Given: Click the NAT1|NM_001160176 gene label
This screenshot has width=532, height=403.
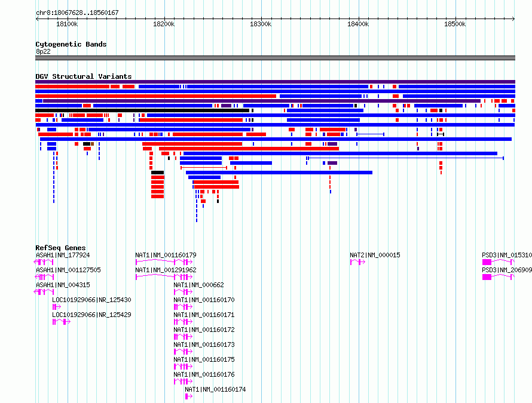Looking at the screenshot, I should point(204,374).
